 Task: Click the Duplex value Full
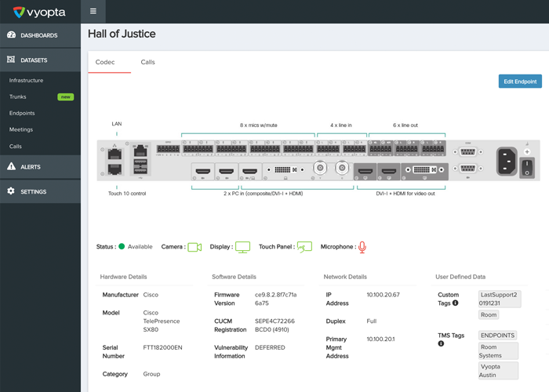372,321
